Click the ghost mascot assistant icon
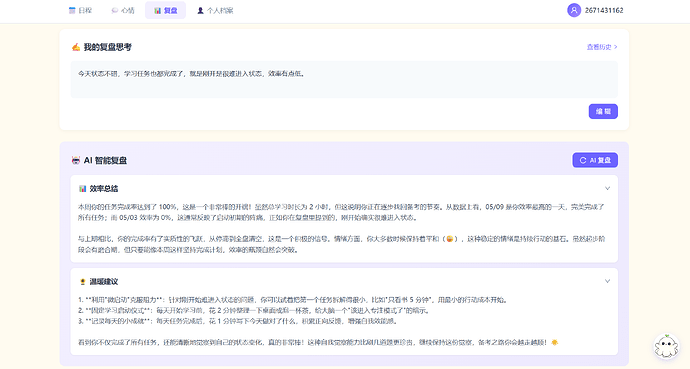 tap(666, 347)
